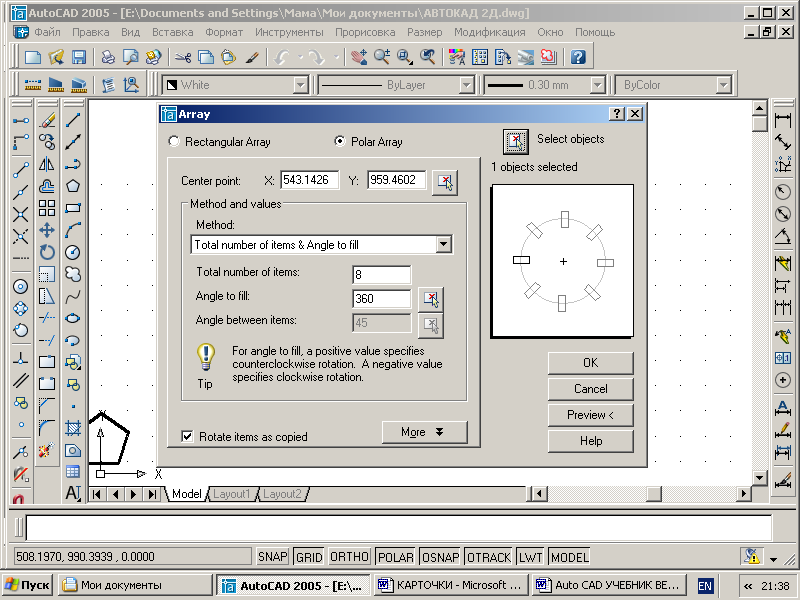Image resolution: width=800 pixels, height=600 pixels.
Task: Activate the Pan hand tool
Action: [x=359, y=57]
